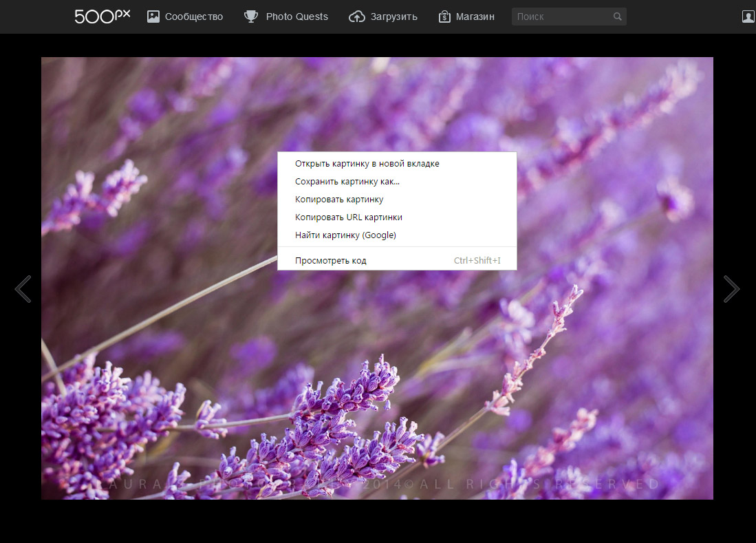Click the previous photo arrow
The width and height of the screenshot is (756, 543).
[x=23, y=289]
